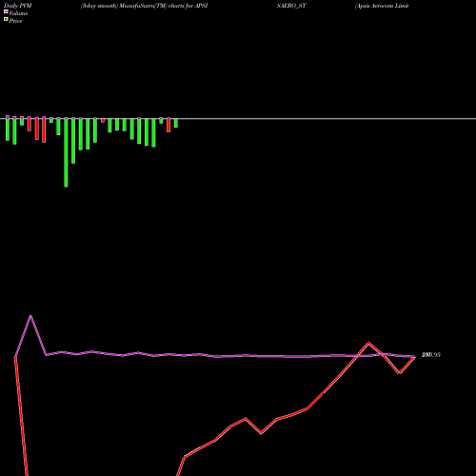The width and height of the screenshot is (476, 476).
Task: Click the peak of the magenta volume line
Action: (30, 316)
